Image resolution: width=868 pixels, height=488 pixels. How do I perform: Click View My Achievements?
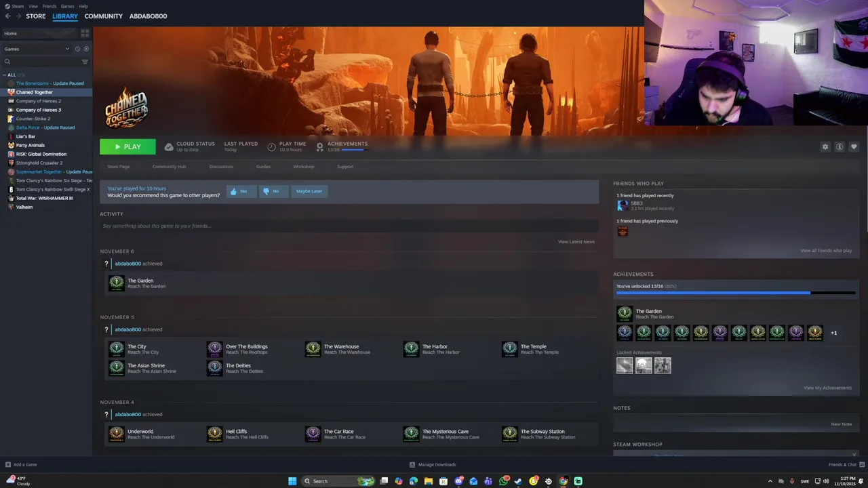point(827,388)
